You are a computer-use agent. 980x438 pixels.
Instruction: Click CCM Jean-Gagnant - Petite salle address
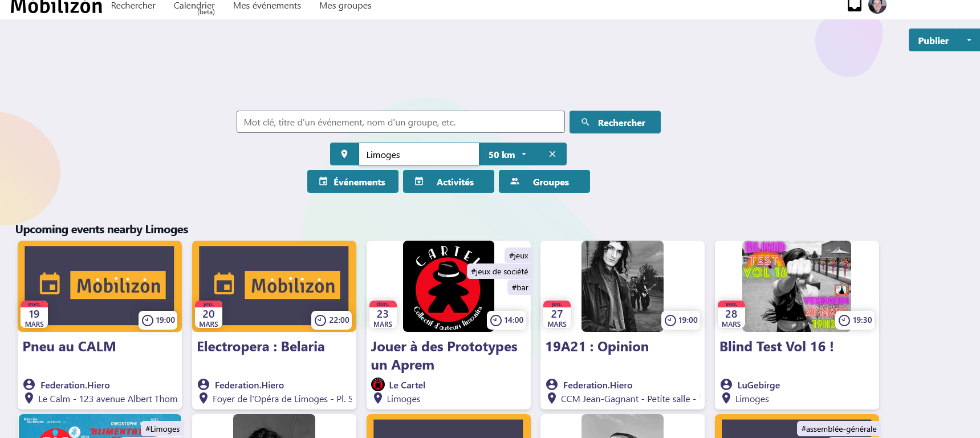pyautogui.click(x=631, y=399)
